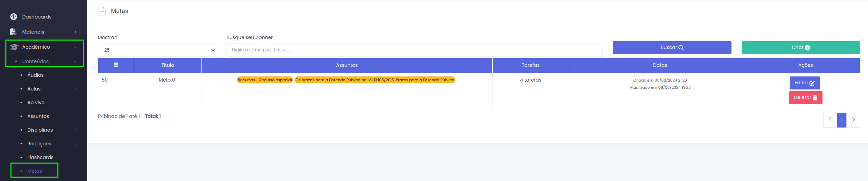Select Ao vivo in the sidebar

[36, 102]
